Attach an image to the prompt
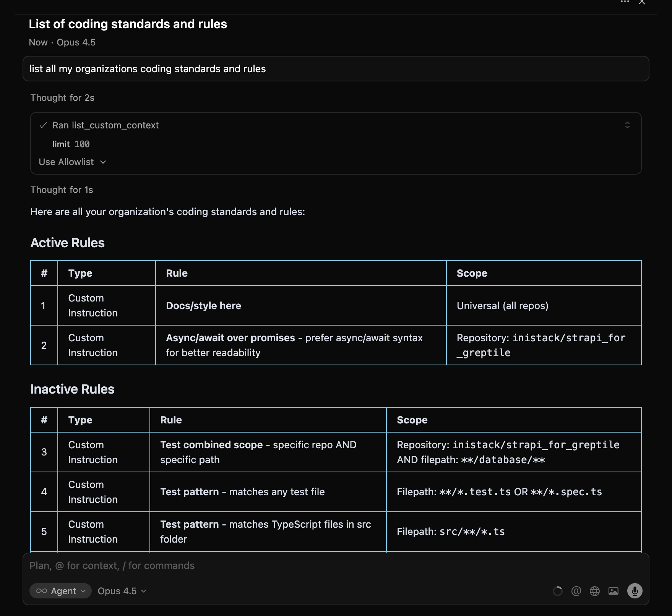Screen dimensions: 672x616 coord(614,591)
